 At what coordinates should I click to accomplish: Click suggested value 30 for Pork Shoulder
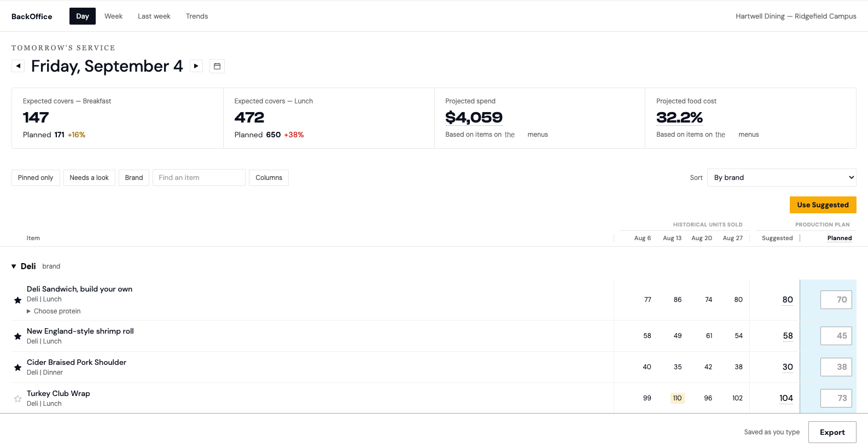(788, 367)
